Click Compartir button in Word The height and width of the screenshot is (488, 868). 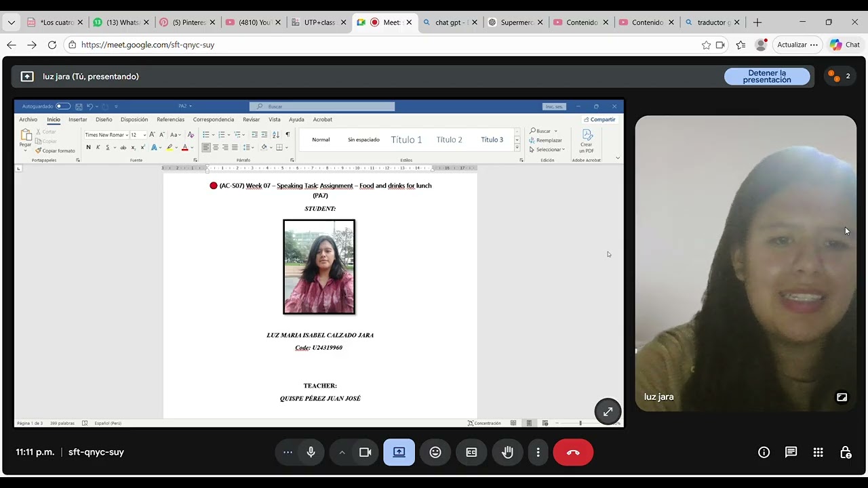pos(599,119)
